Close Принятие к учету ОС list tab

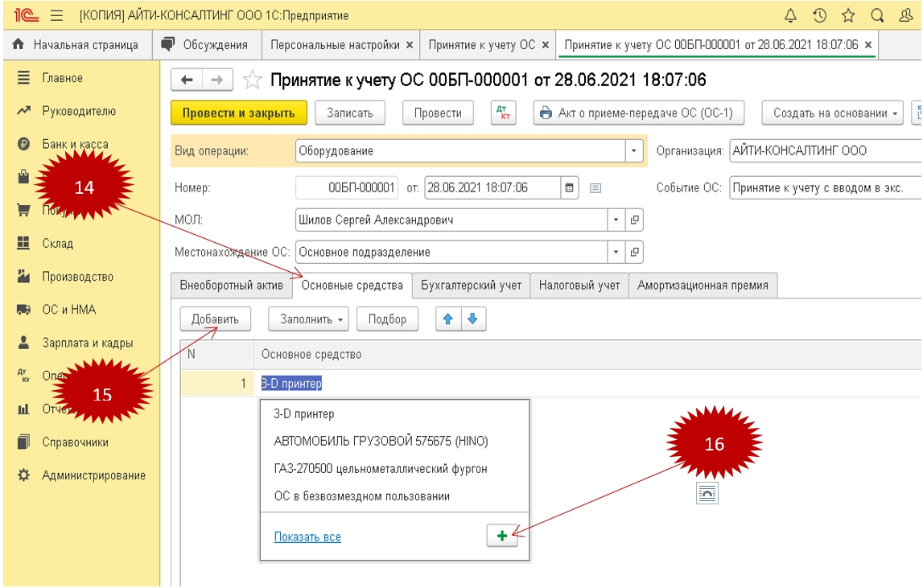tap(546, 45)
